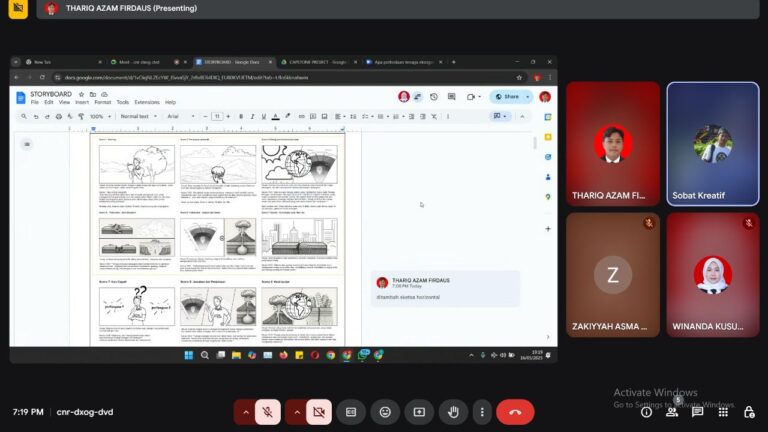
Task: Open meeting details info icon
Action: [646, 412]
